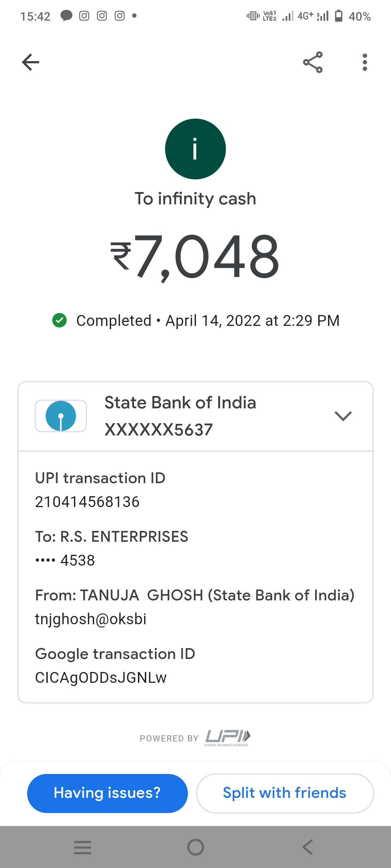Open recent apps from navigation bar

[83, 847]
